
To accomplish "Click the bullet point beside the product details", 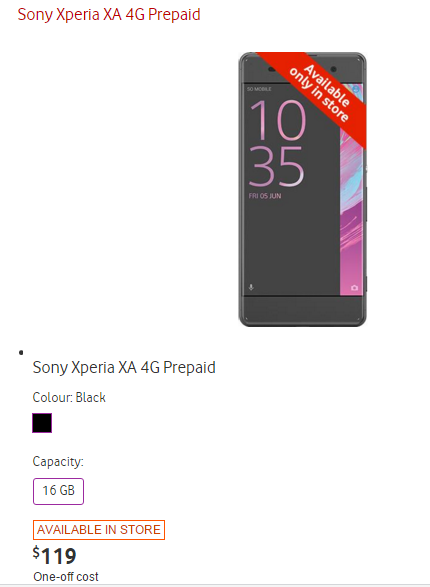I will [x=21, y=352].
